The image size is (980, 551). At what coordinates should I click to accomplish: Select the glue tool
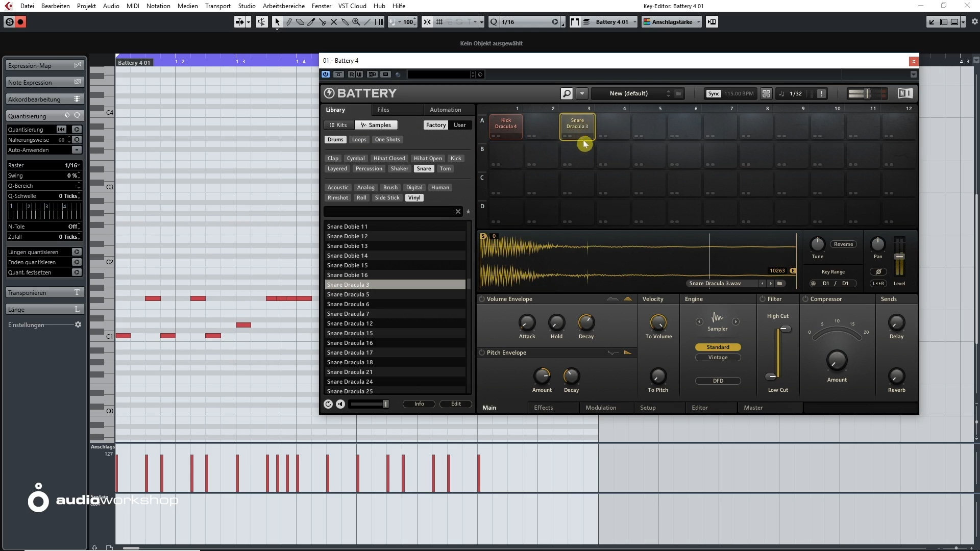345,22
